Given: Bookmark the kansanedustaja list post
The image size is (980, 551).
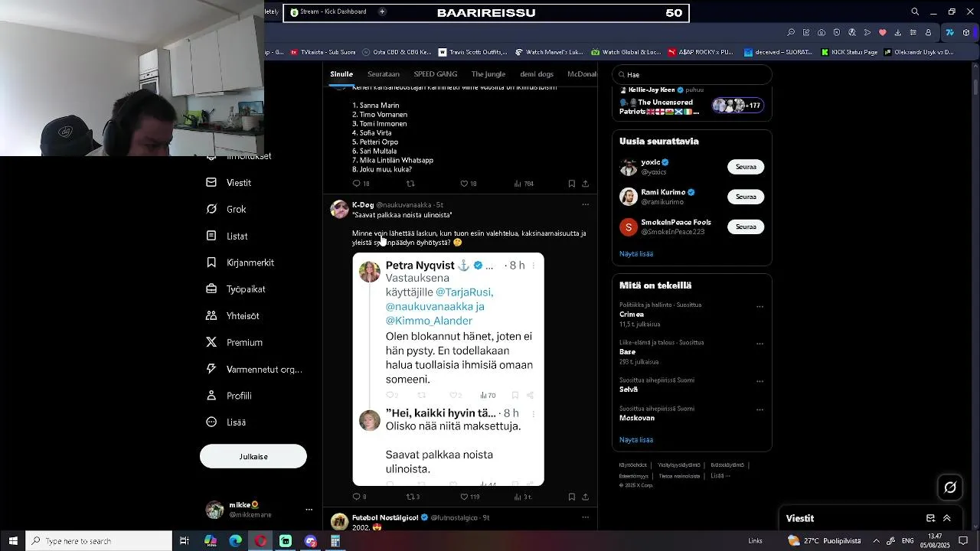Looking at the screenshot, I should pos(572,184).
